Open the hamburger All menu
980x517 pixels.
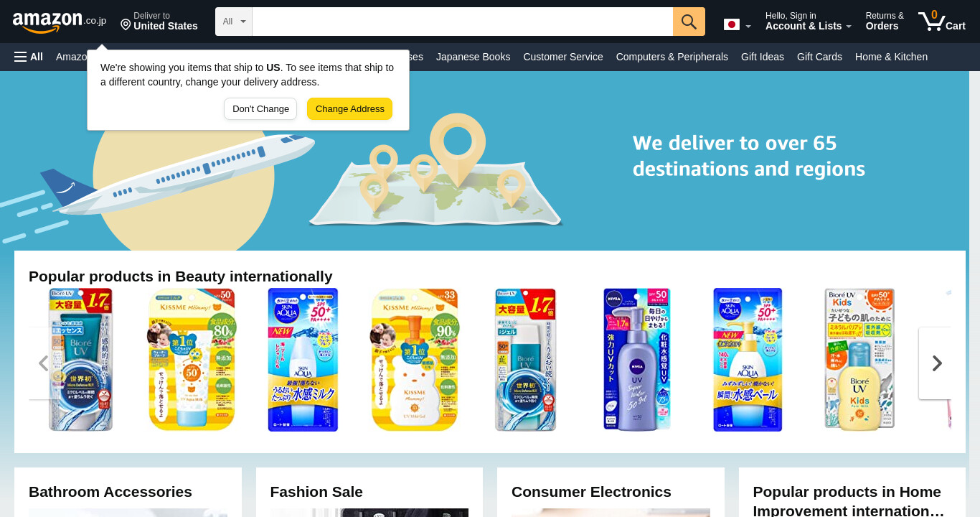click(29, 57)
